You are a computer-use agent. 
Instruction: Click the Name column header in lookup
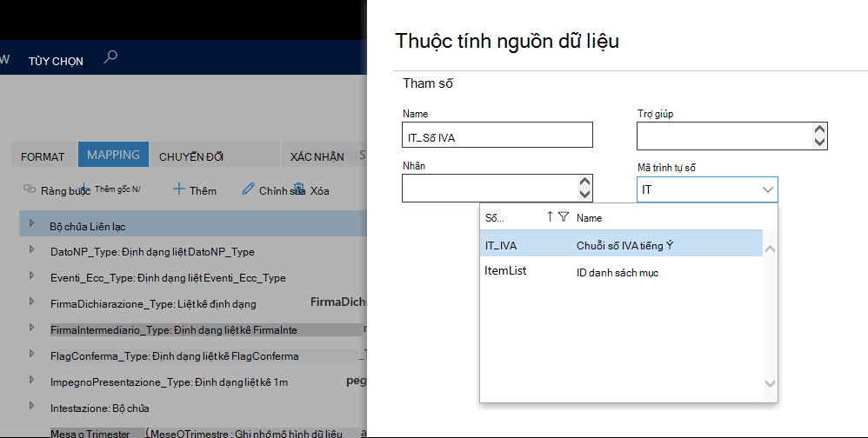[589, 218]
